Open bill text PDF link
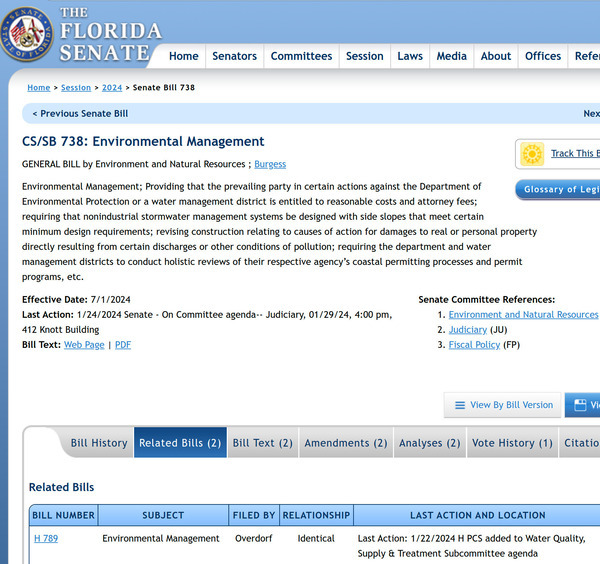This screenshot has height=564, width=600. (123, 345)
